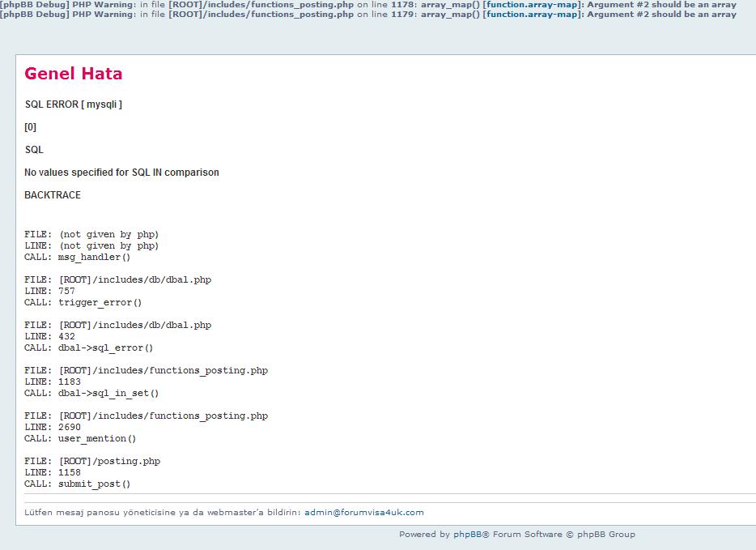This screenshot has width=756, height=550.
Task: Click the 'CALL: msg_handler()' line
Action: click(x=77, y=257)
